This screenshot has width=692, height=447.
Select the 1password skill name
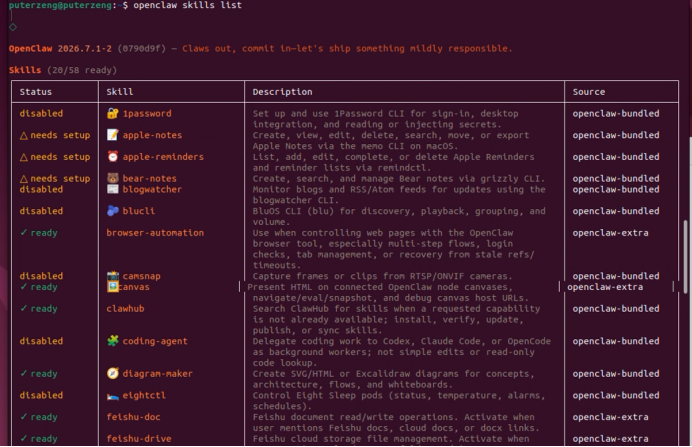(147, 113)
